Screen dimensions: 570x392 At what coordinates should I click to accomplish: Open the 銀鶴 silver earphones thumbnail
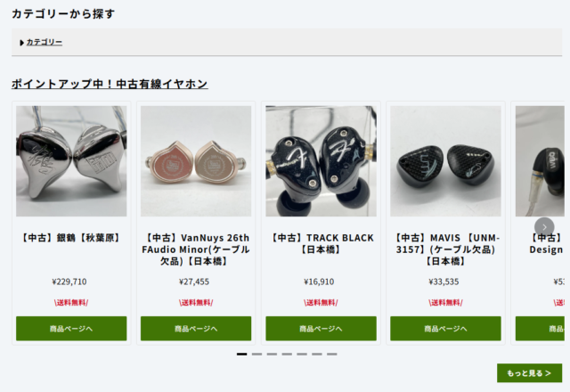click(71, 161)
